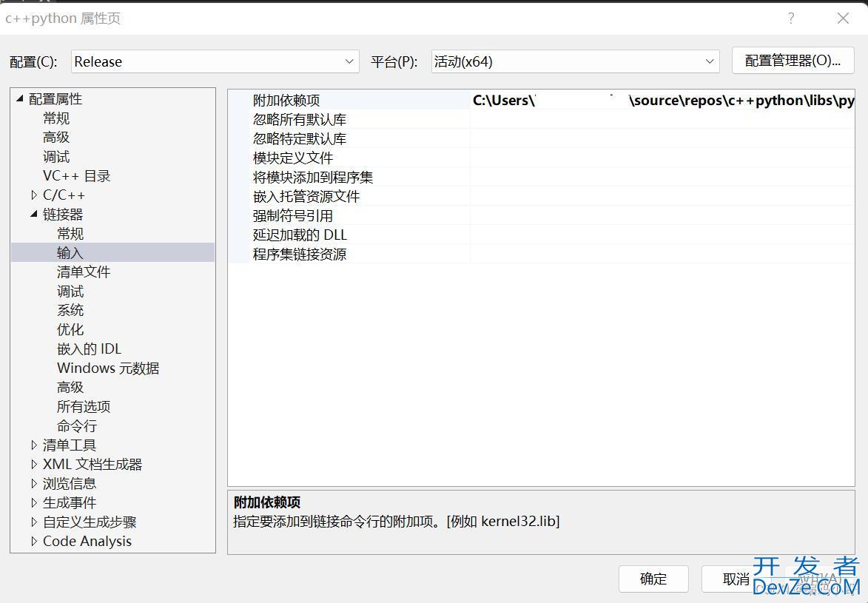Screen dimensions: 868x603
Task: Click the C/C++ tree label
Action: coord(64,195)
